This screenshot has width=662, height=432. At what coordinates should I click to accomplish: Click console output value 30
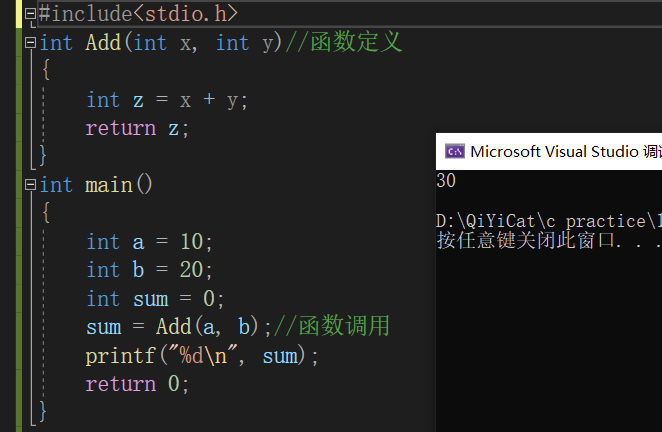(x=446, y=181)
